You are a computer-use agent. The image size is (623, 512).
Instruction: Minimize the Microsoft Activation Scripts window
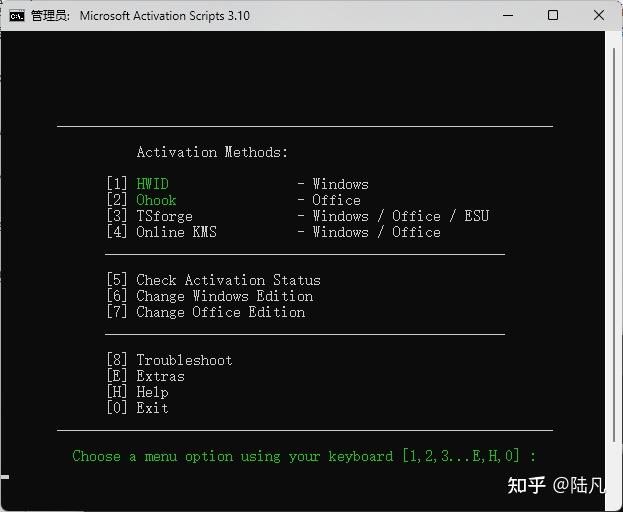point(508,15)
